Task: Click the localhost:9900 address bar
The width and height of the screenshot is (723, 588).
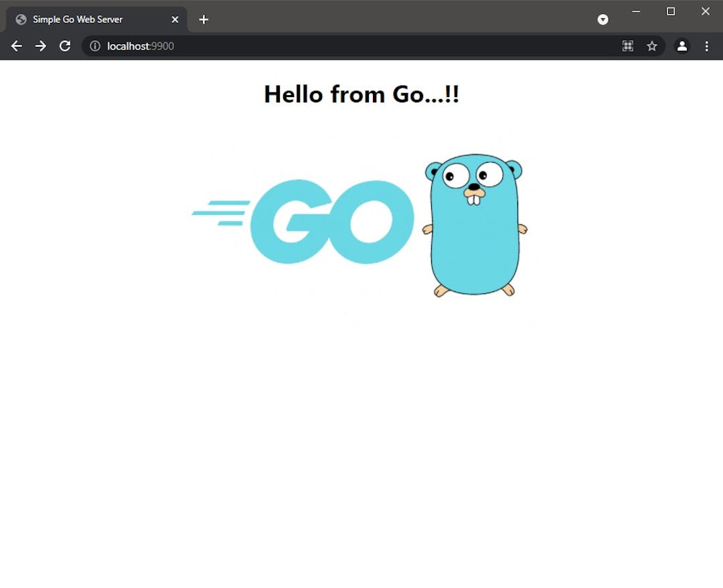Action: (x=335, y=46)
